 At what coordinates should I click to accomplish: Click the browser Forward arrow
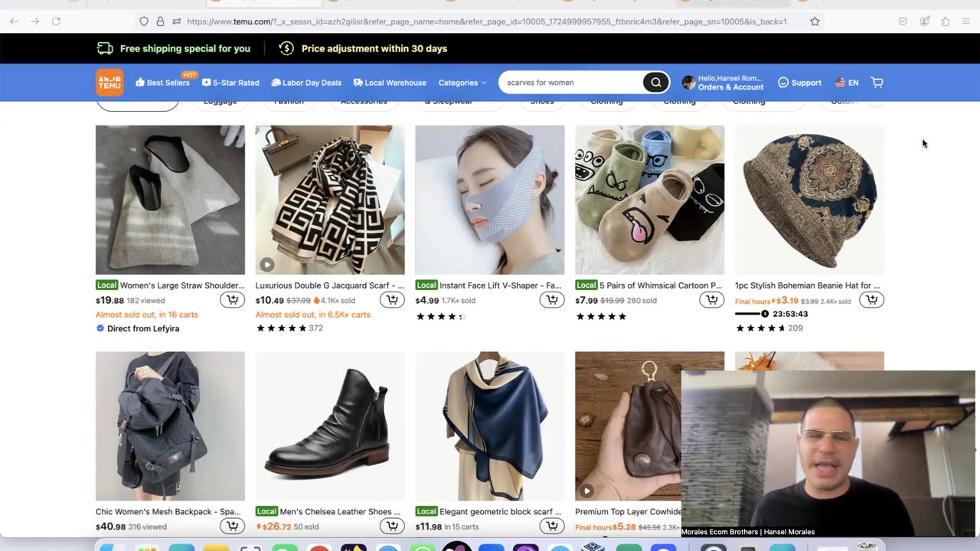34,21
